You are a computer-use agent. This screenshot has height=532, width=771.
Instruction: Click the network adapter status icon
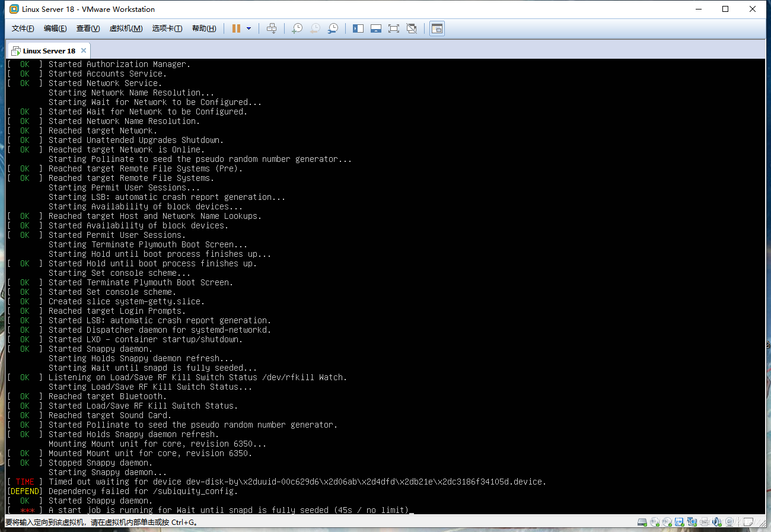tap(692, 522)
